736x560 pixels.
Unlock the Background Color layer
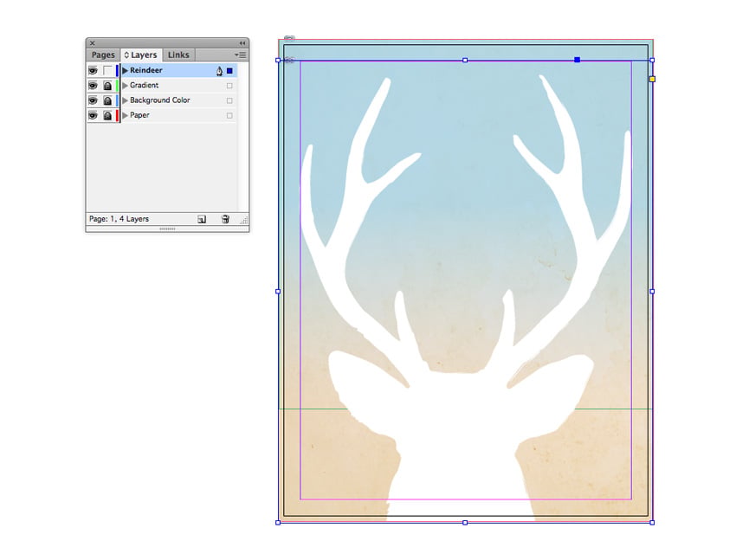(x=107, y=101)
